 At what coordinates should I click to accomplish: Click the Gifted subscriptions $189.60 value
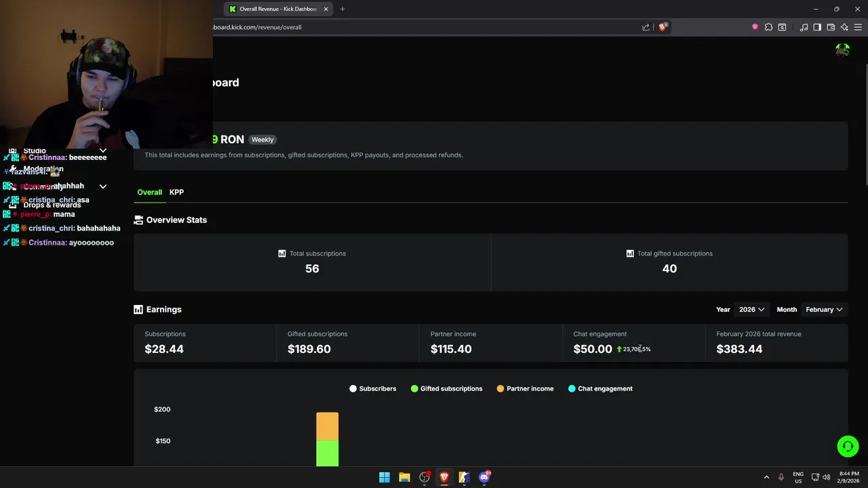[309, 349]
